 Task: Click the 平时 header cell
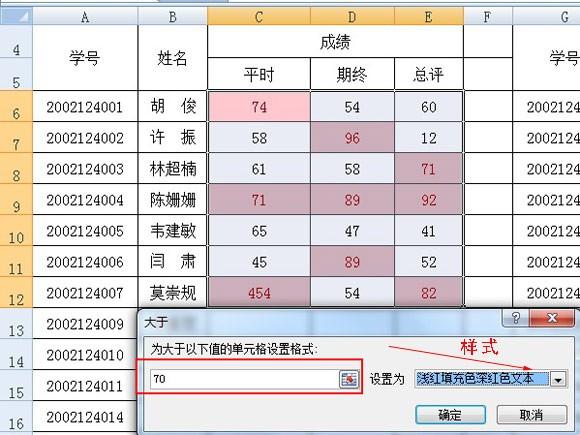tap(259, 74)
